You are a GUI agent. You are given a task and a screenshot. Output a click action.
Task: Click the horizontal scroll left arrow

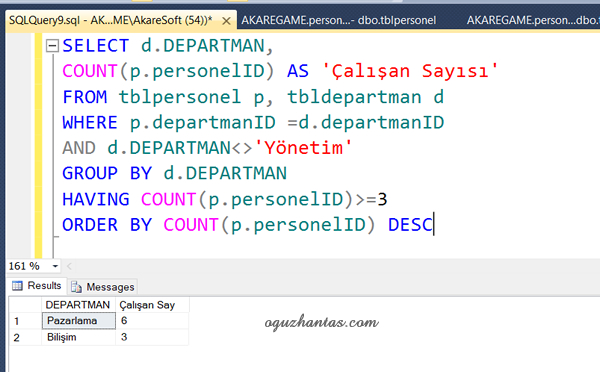coord(69,266)
